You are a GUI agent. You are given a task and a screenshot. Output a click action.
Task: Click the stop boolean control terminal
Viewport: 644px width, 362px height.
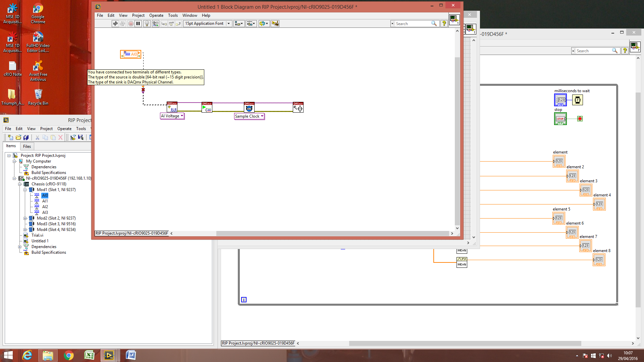tap(560, 119)
